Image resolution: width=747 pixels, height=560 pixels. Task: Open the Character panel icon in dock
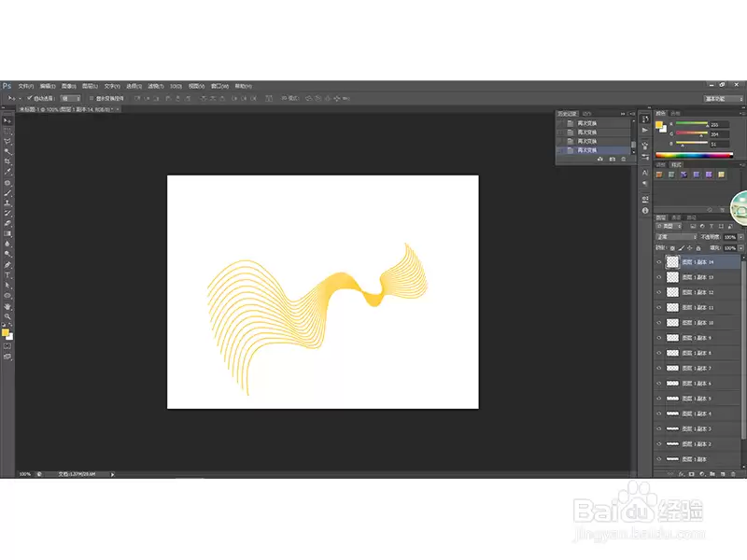pyautogui.click(x=645, y=173)
